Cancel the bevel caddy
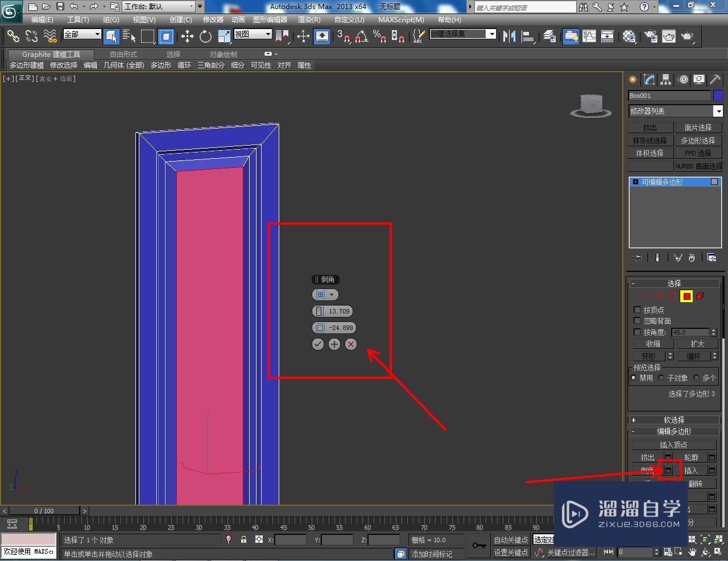 click(351, 344)
